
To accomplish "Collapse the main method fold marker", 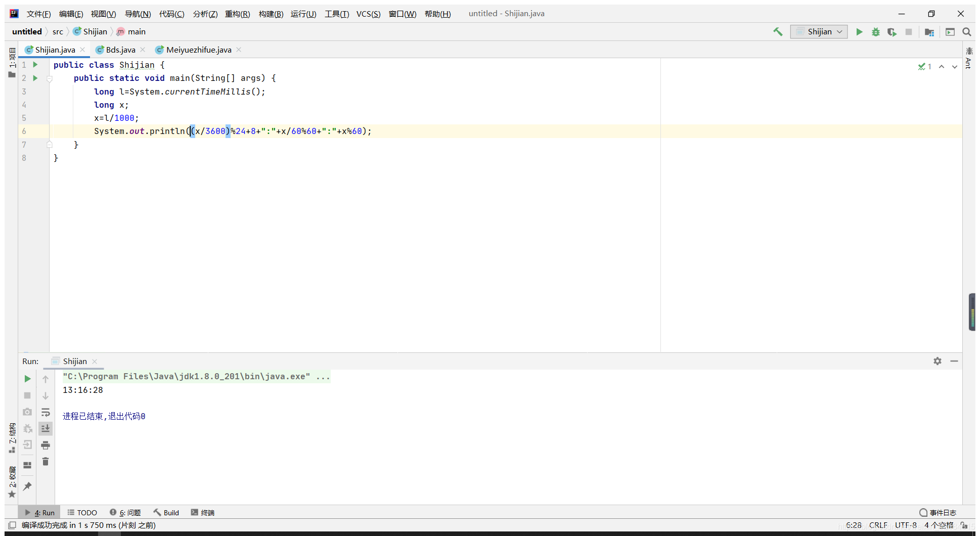I will click(50, 78).
